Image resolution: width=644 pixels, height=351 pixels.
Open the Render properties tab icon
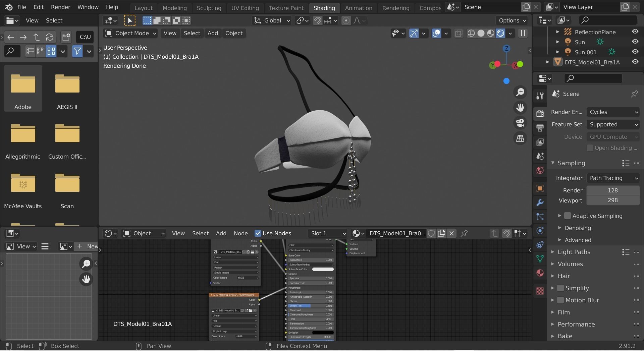click(x=540, y=113)
